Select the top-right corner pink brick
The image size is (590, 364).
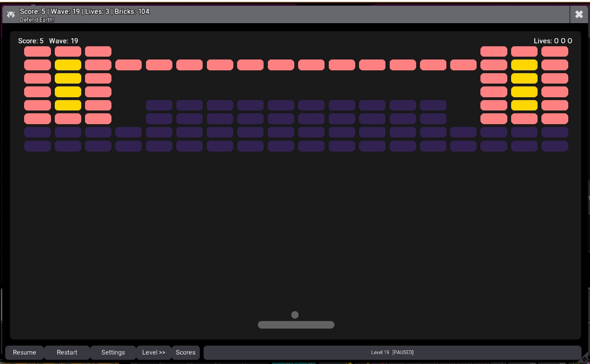click(x=555, y=51)
